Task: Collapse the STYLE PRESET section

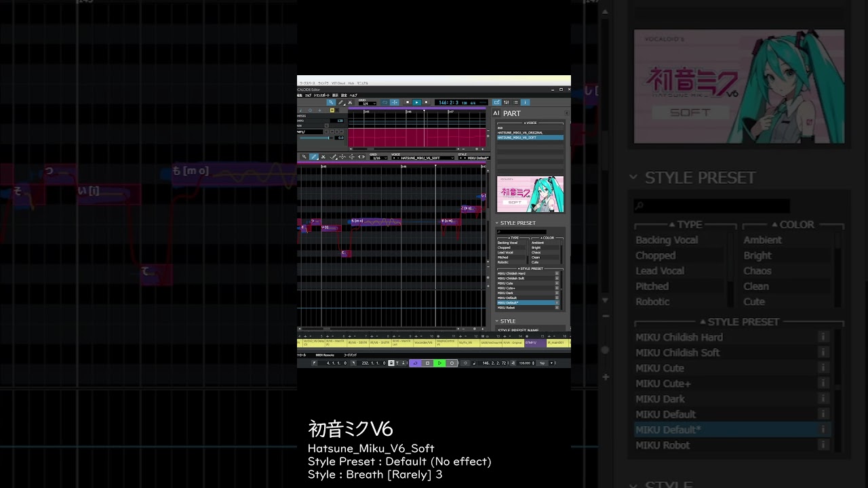Action: click(x=496, y=223)
